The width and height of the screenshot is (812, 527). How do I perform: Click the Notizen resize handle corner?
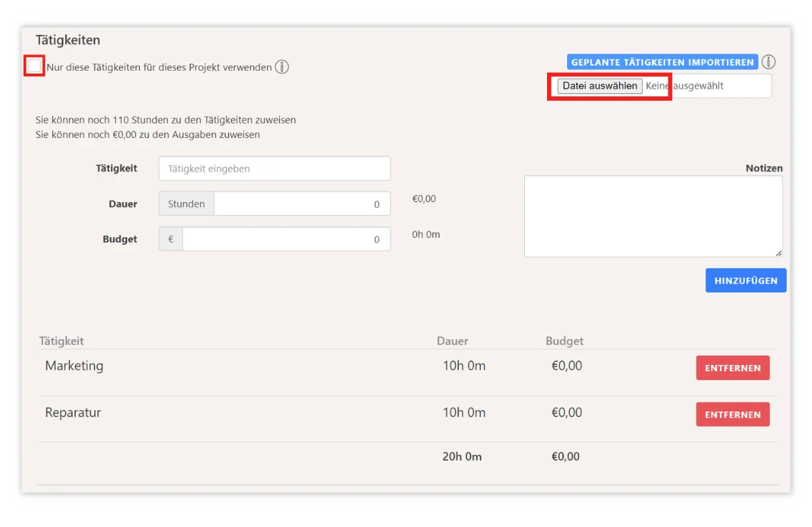[778, 253]
